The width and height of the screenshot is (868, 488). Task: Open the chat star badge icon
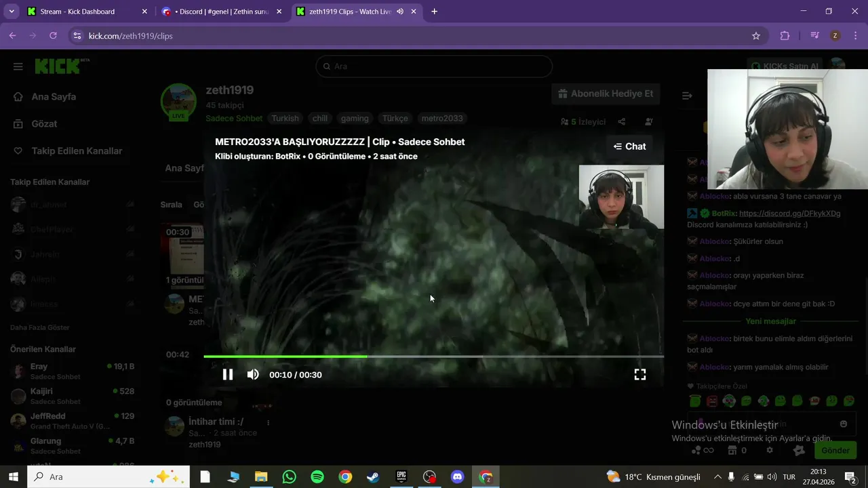[x=799, y=450]
